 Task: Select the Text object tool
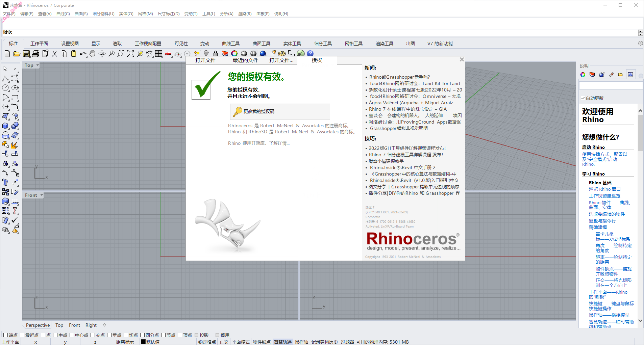5,183
